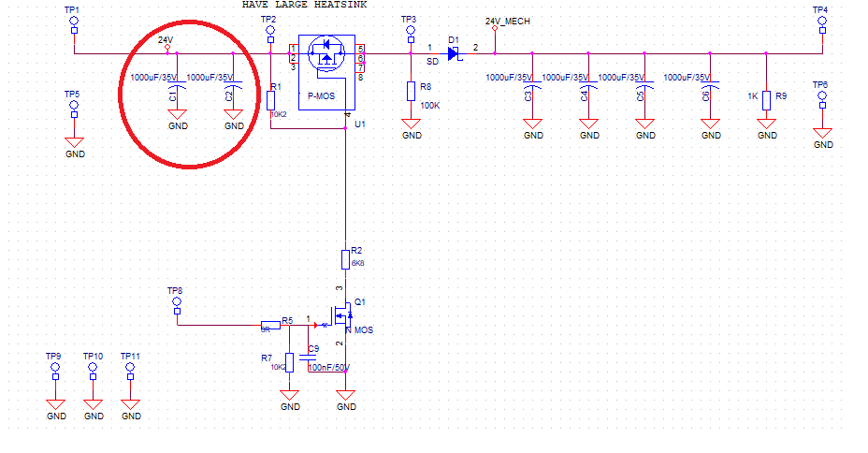
Task: Click the 1000uF/35V value above C1
Action: point(153,77)
